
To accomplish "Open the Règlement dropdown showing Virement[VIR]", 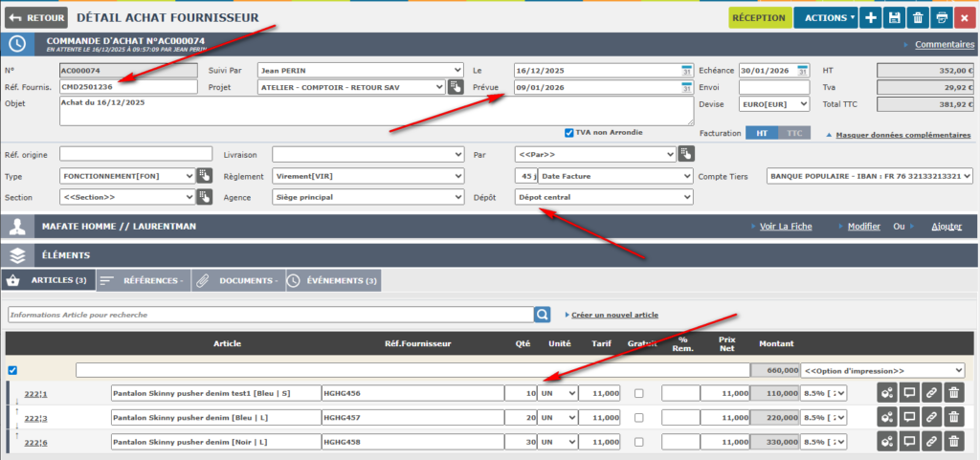I will [369, 176].
